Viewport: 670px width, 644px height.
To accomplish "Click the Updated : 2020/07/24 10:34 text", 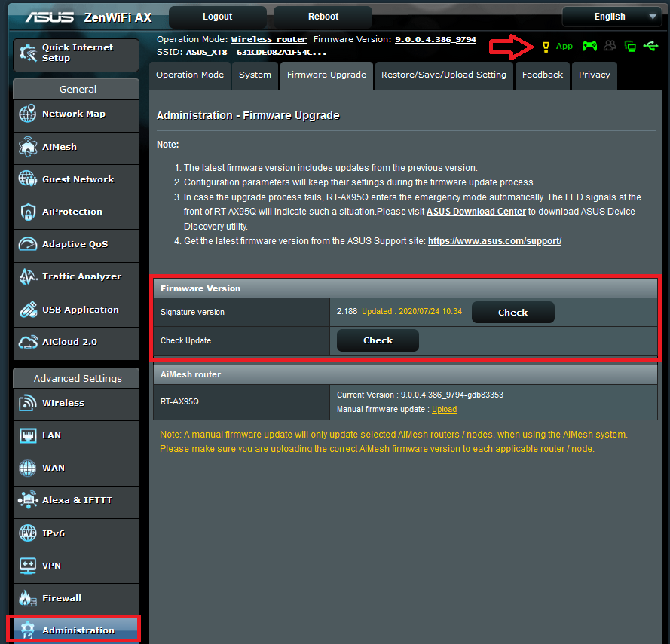I will pos(412,311).
